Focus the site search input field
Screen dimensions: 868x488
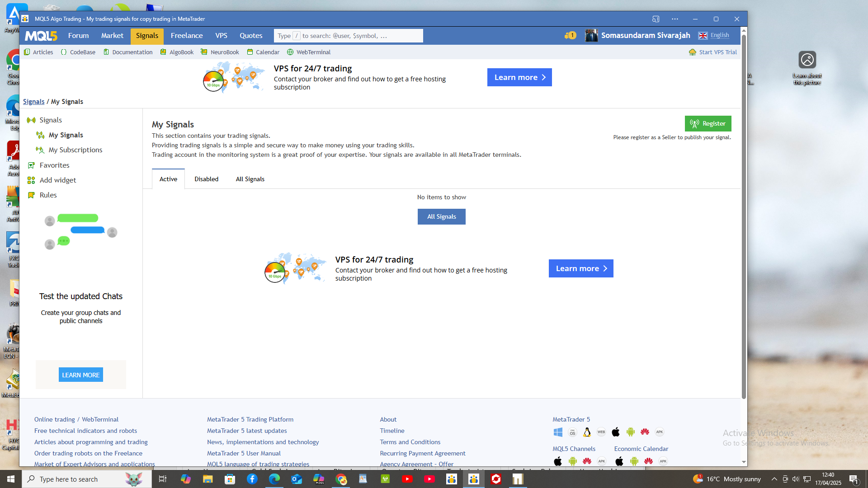click(348, 36)
